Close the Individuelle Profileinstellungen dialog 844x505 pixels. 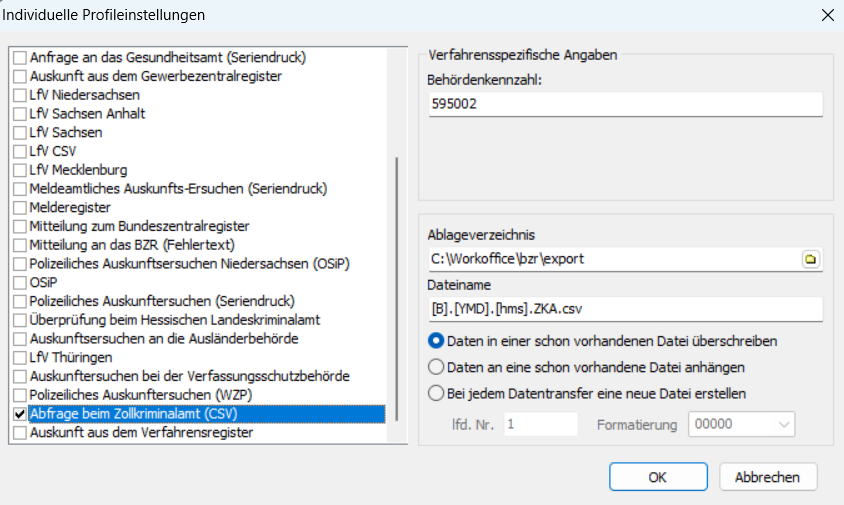[826, 15]
